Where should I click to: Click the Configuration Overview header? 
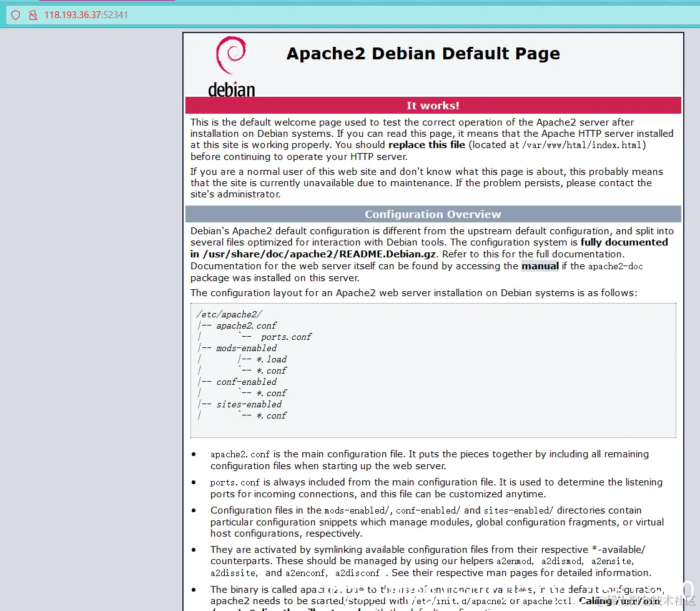click(x=433, y=214)
